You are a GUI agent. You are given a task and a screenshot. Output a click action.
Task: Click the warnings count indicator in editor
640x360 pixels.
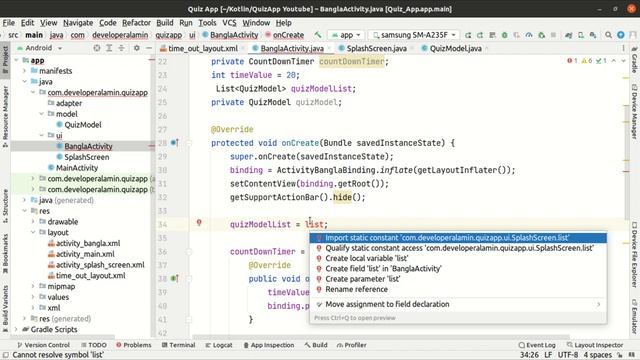(x=587, y=61)
